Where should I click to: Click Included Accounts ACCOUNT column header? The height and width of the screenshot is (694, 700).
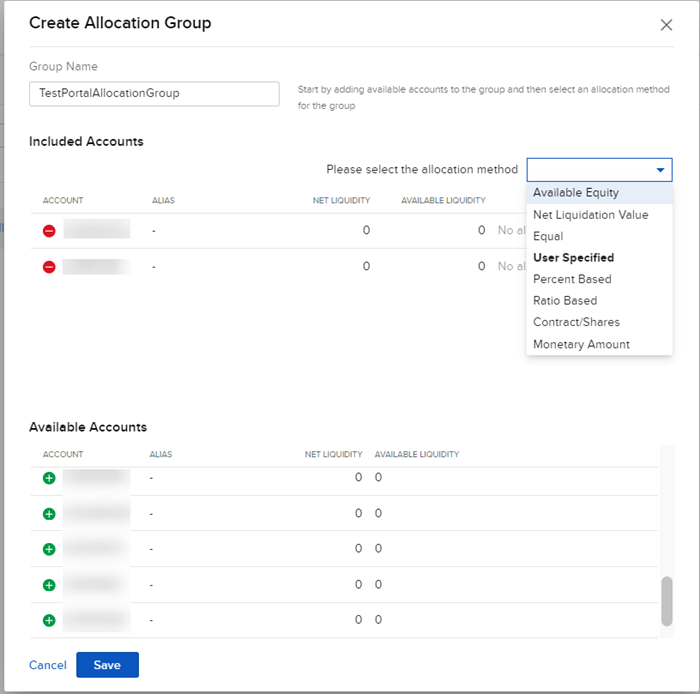coord(63,200)
